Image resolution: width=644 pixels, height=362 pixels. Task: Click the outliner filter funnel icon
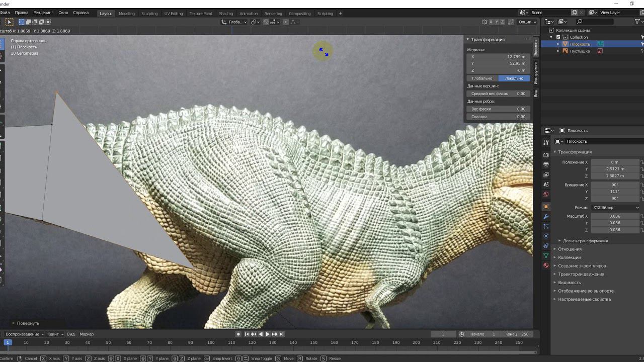click(x=638, y=22)
